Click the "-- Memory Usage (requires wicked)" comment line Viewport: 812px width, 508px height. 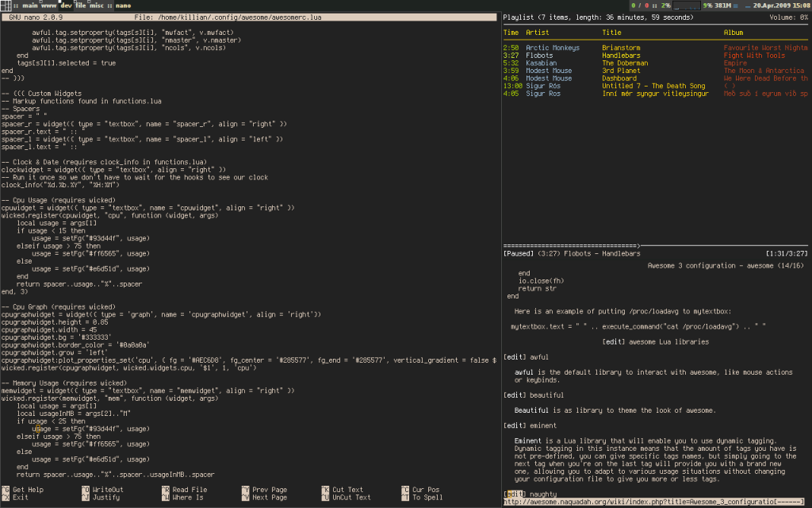pyautogui.click(x=63, y=383)
